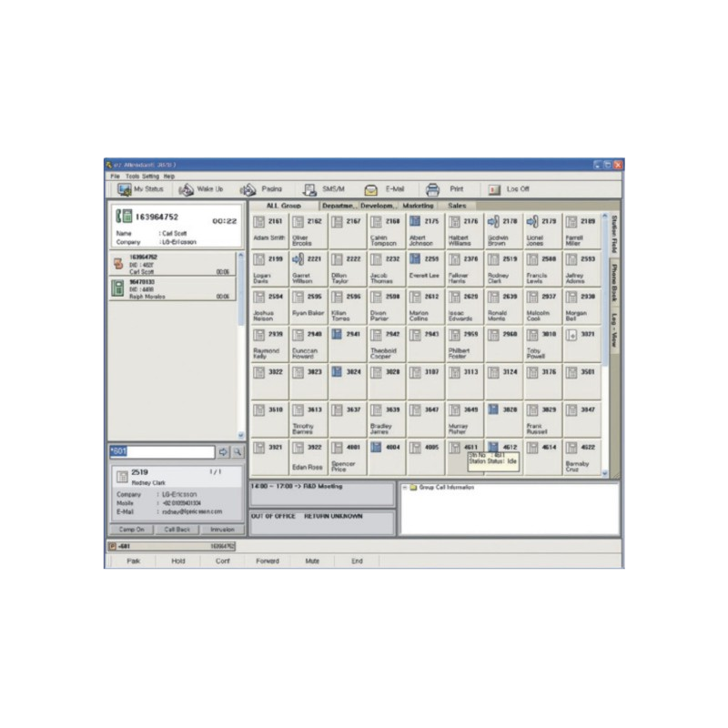Select forwarded station 2221 Garret Wilson

[308, 268]
